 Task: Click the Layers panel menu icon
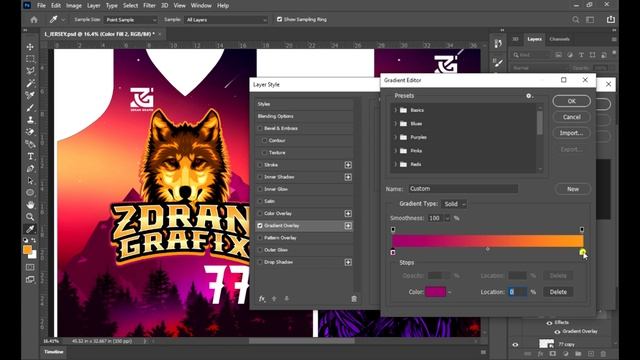(x=614, y=39)
